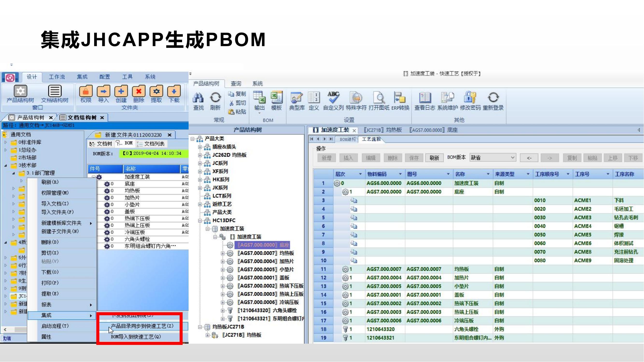The image size is (644, 362).
Task: Click the 查找 binoculars icon
Action: pyautogui.click(x=198, y=101)
